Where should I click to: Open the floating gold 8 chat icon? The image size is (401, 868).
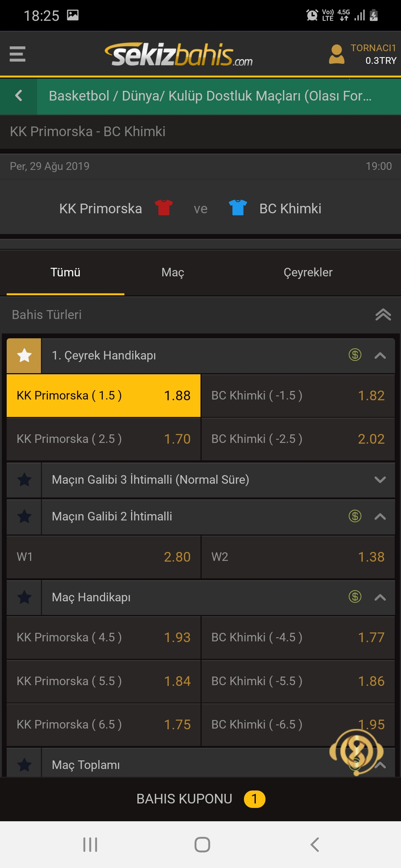point(356,752)
